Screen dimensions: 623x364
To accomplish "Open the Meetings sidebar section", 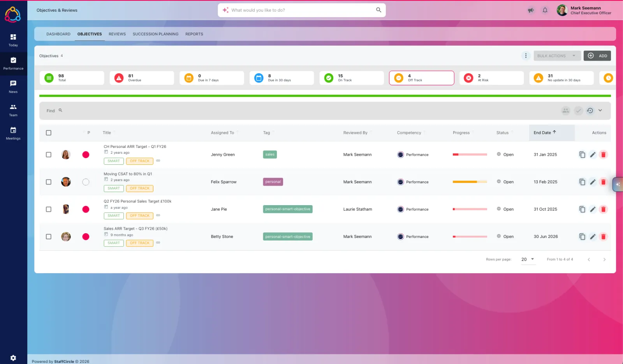I will click(13, 134).
